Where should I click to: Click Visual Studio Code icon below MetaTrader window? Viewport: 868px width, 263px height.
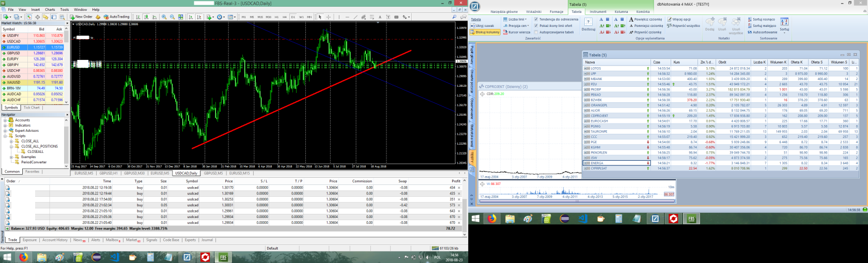[x=114, y=257]
